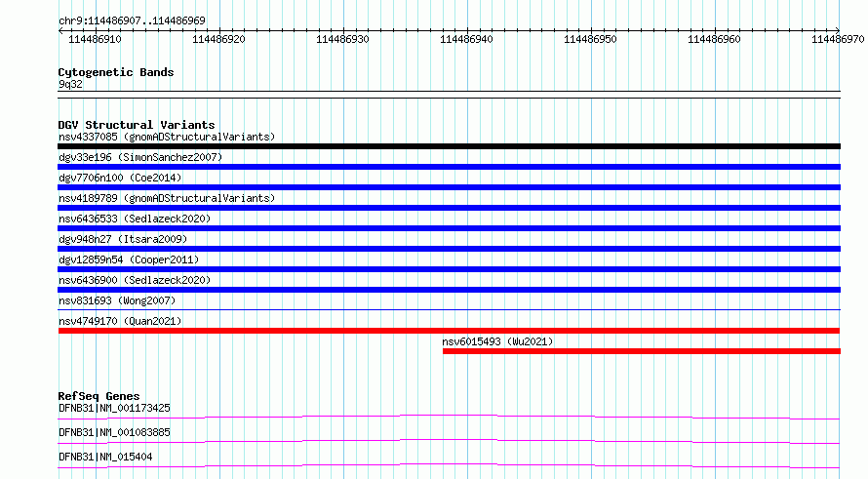Click the Cytogenetic Bands track title
The height and width of the screenshot is (479, 868).
(x=116, y=72)
